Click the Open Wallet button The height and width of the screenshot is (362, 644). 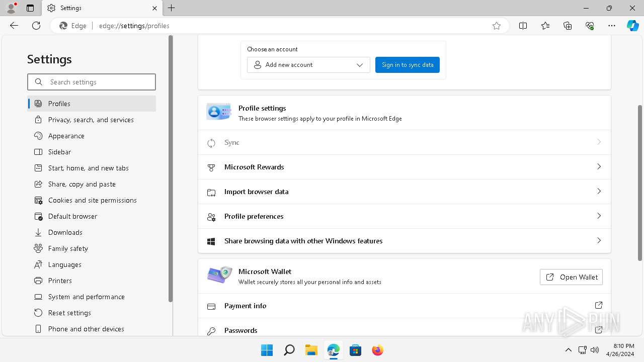tap(571, 277)
